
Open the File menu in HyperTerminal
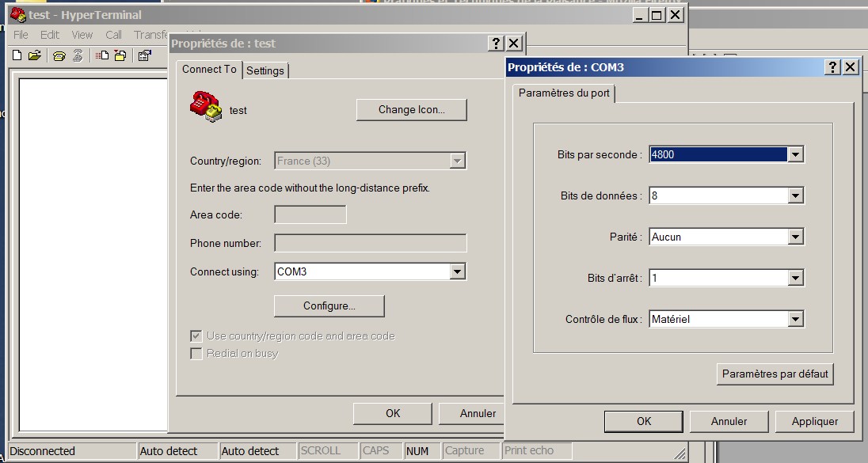pos(21,35)
